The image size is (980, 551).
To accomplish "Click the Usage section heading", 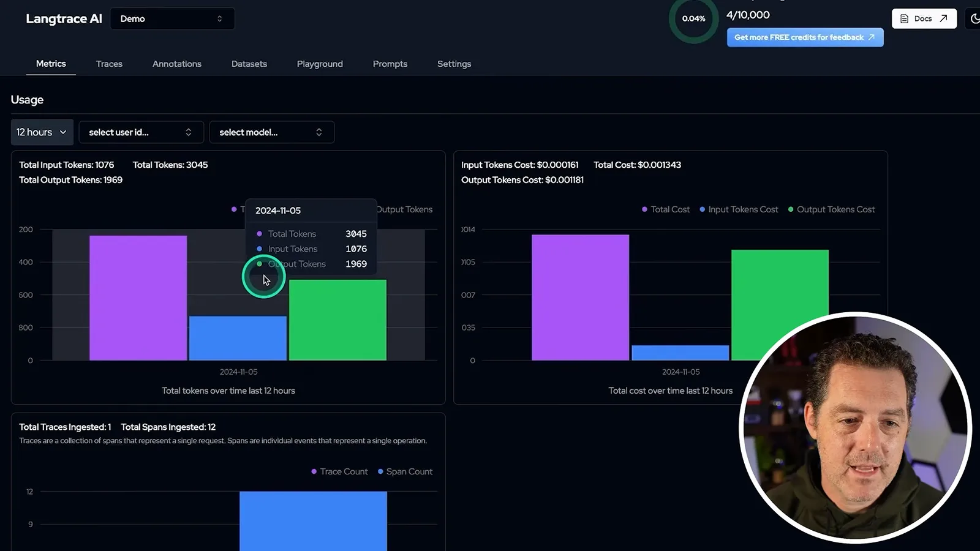I will click(x=27, y=100).
